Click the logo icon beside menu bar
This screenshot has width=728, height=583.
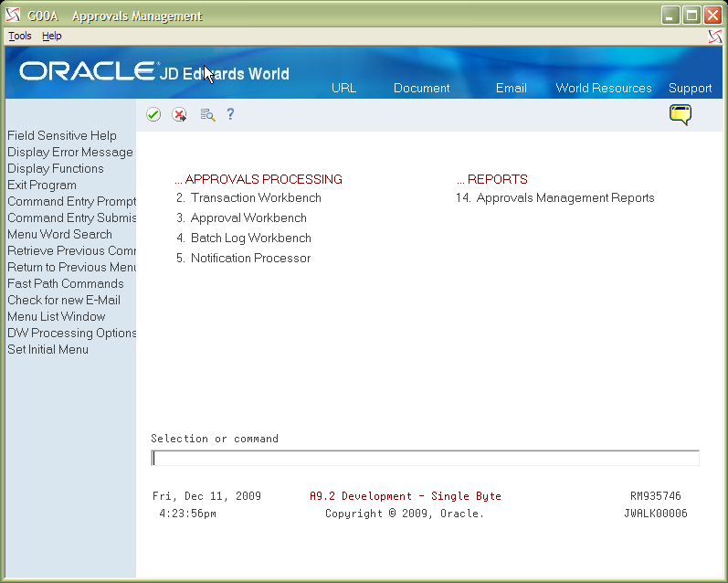[x=715, y=37]
